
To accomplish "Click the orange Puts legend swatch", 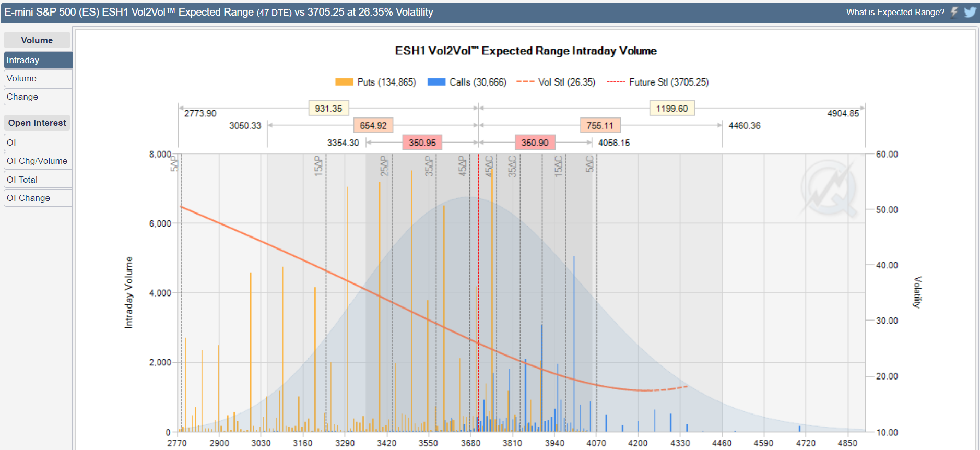I will [x=344, y=82].
